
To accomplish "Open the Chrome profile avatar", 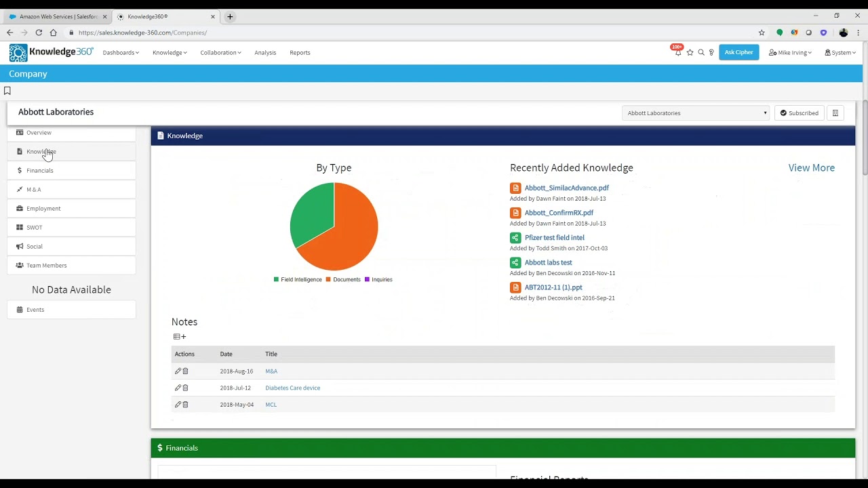I will [844, 33].
